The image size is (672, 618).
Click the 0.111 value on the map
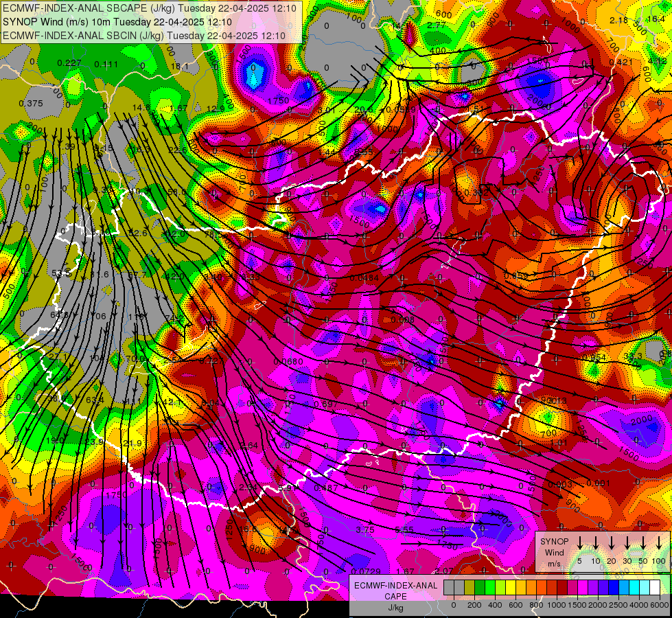tap(106, 65)
